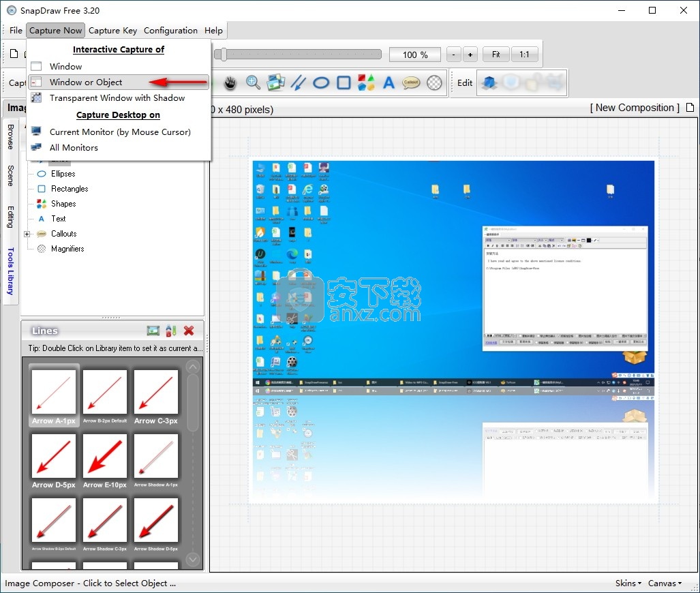Select the Ellipse tool in toolbar
This screenshot has width=700, height=593.
click(320, 82)
